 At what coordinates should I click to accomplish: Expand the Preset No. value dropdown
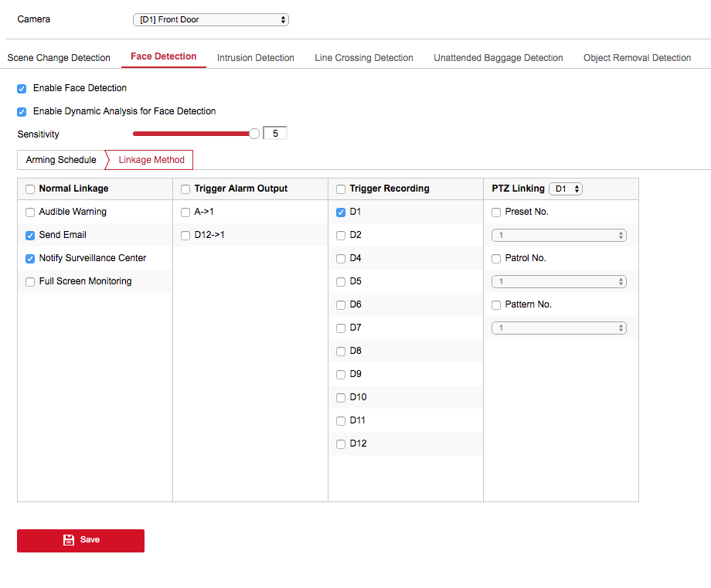[559, 236]
